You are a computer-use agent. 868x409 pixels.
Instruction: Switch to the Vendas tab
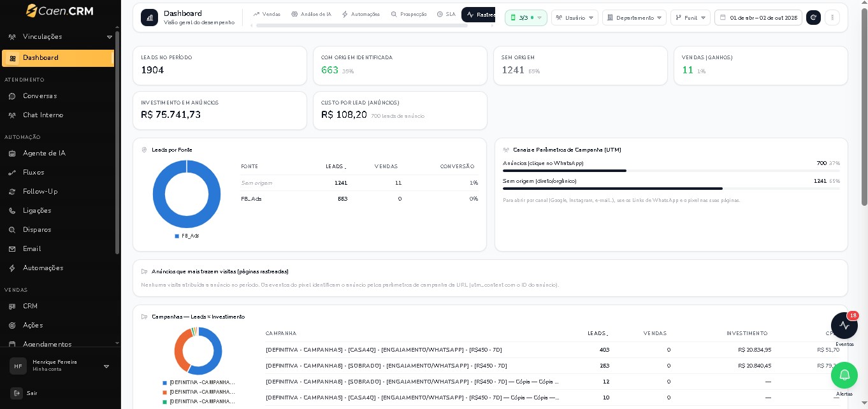tap(266, 14)
